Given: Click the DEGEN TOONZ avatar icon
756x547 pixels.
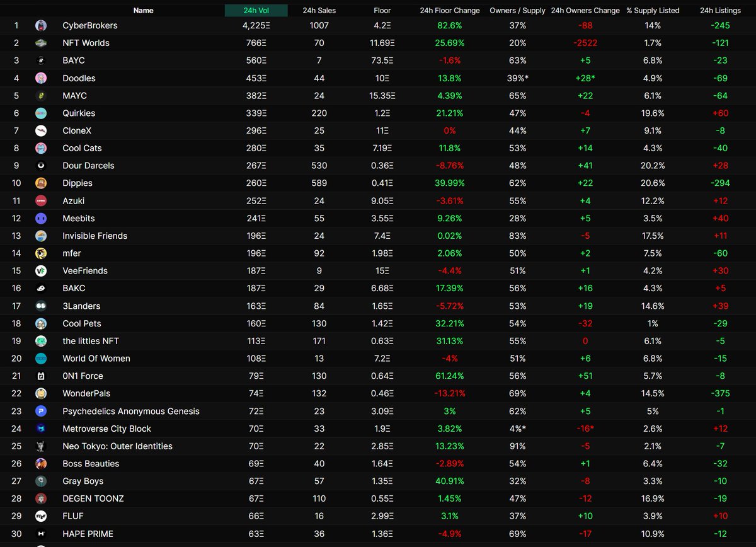Looking at the screenshot, I should [x=41, y=498].
